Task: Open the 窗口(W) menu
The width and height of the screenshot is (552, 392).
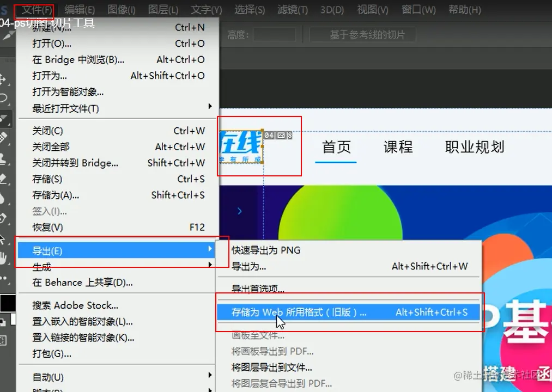Action: pyautogui.click(x=418, y=10)
